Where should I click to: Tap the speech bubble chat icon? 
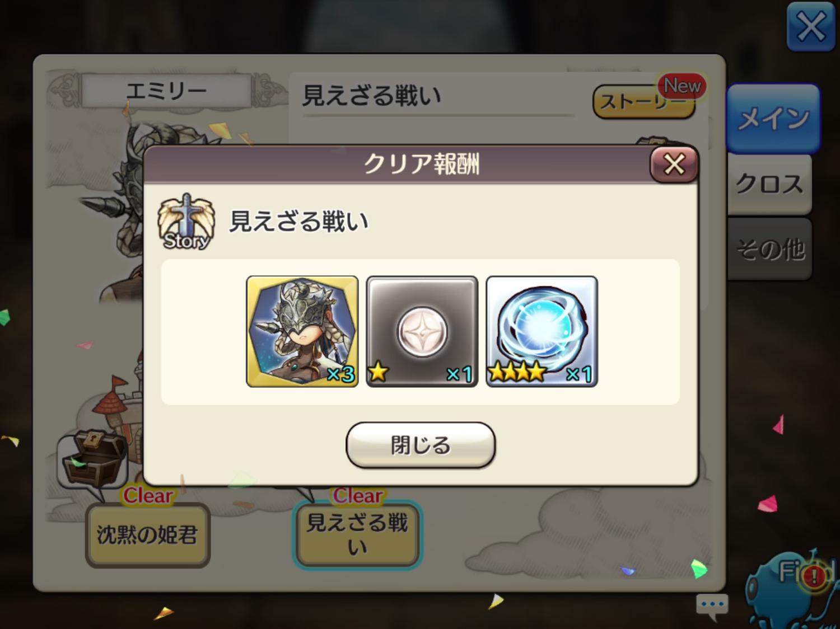coord(712,607)
